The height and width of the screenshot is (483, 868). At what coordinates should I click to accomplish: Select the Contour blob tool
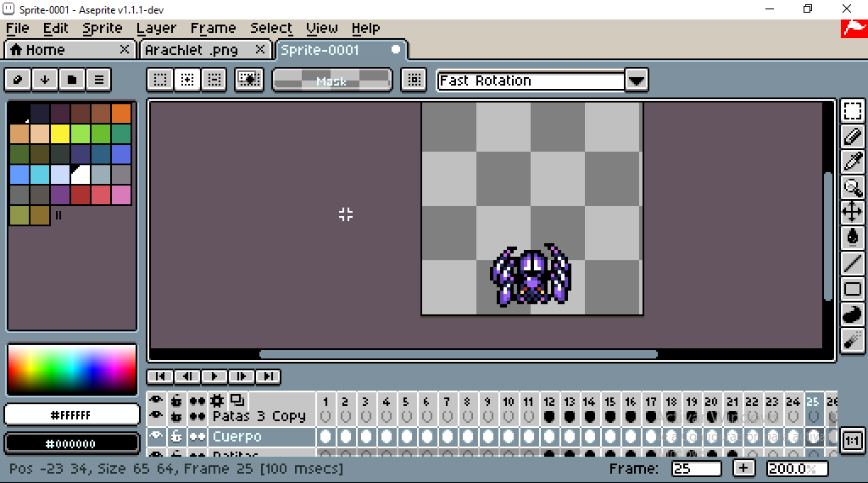coord(853,314)
